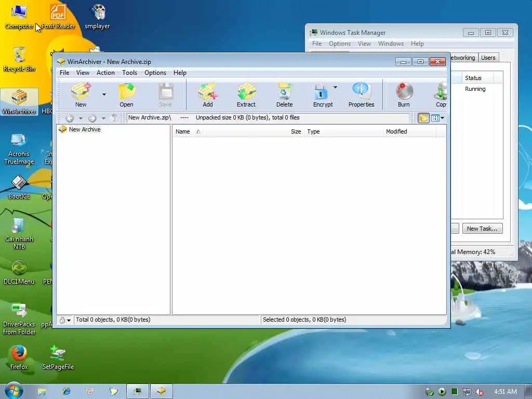Viewport: 532px width, 399px height.
Task: Open Task Manager's File menu
Action: pyautogui.click(x=317, y=44)
